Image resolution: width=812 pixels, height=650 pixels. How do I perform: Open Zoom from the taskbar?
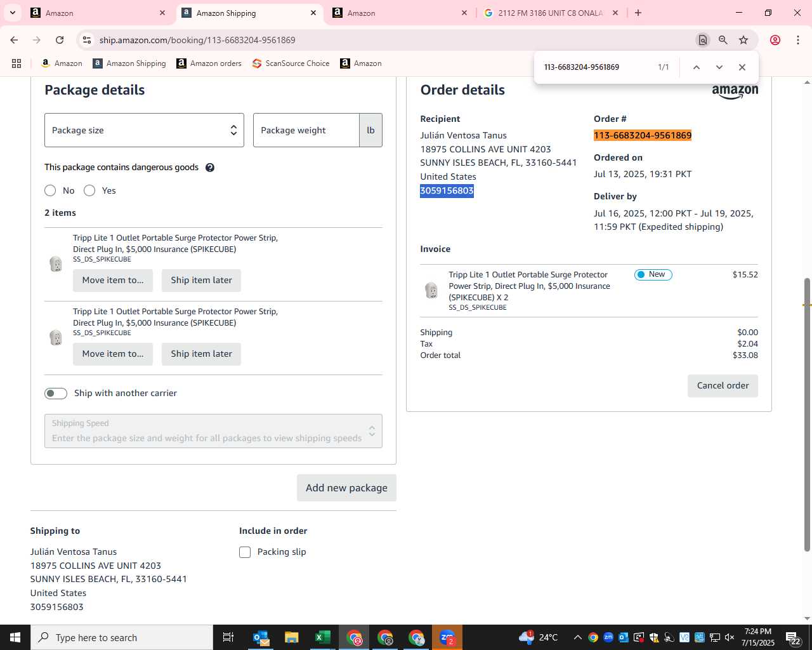click(447, 637)
